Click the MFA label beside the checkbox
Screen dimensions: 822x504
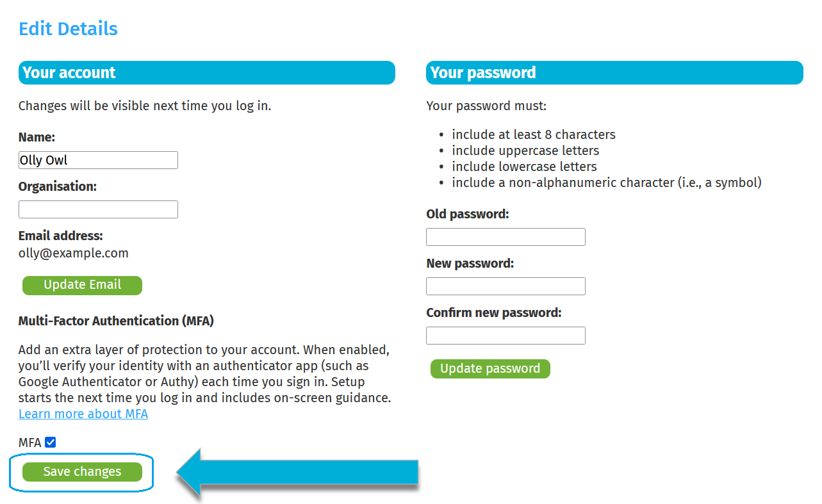(x=29, y=443)
